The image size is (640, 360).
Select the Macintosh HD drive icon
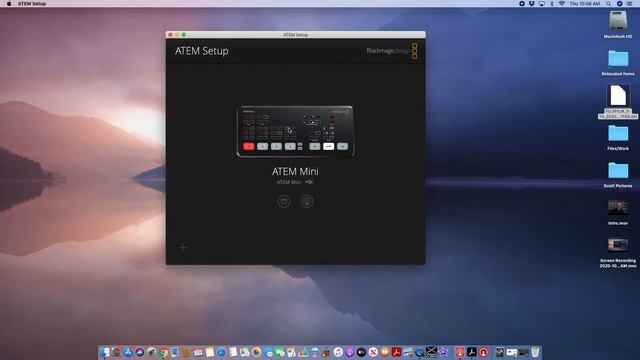pyautogui.click(x=618, y=20)
